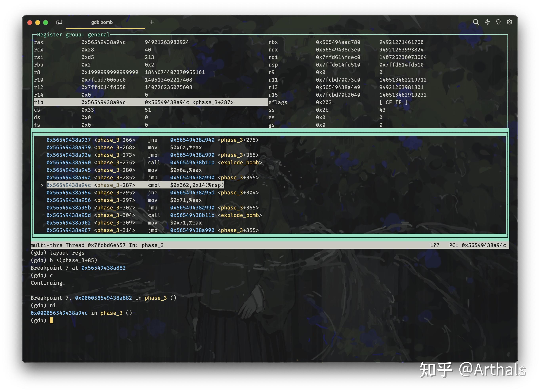Click the yellow minimize window button
This screenshot has height=392, width=540.
38,23
